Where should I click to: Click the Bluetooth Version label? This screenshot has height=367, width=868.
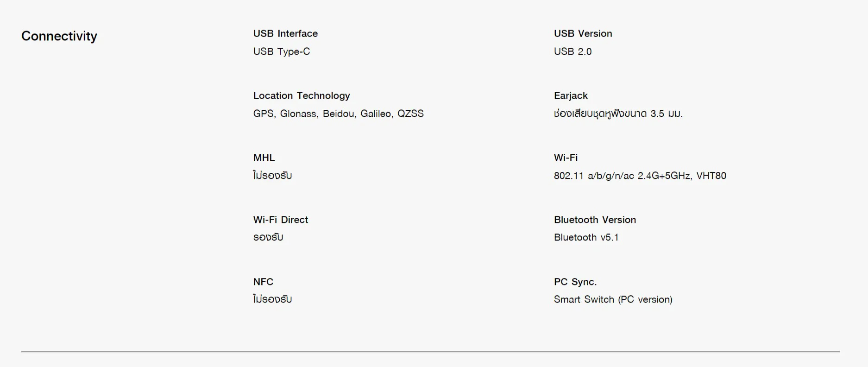(595, 220)
